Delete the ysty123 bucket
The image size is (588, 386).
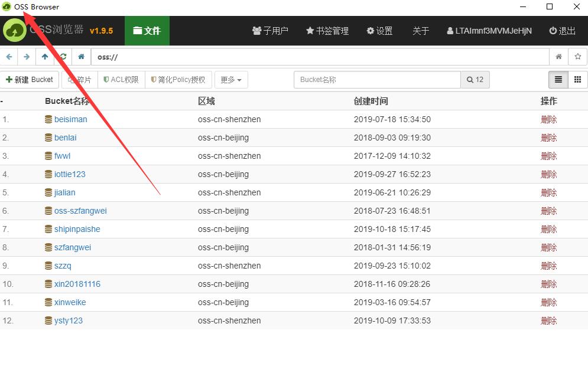548,320
